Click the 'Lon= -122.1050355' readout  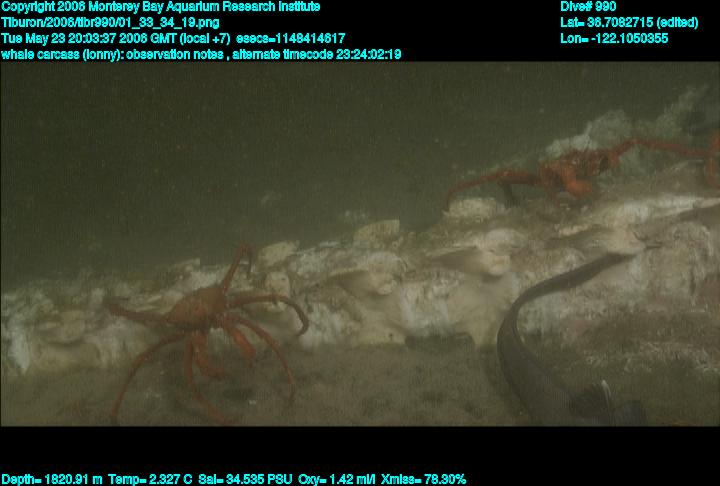coord(614,39)
